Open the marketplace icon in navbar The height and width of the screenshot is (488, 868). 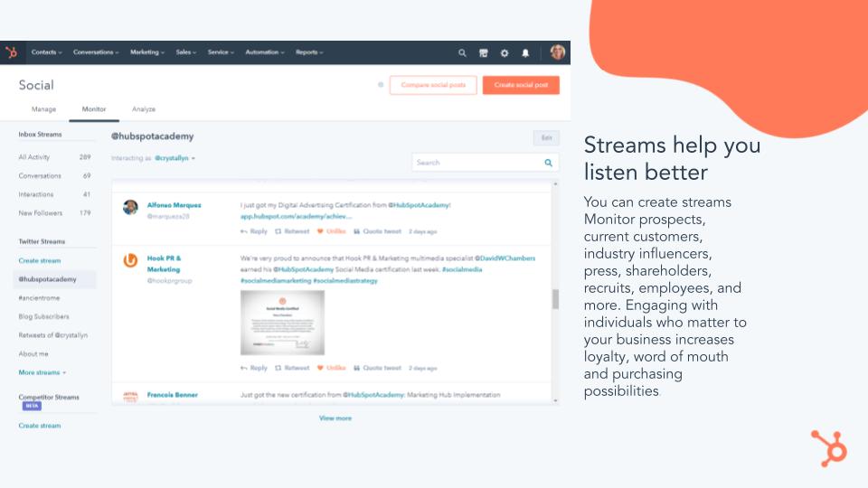483,53
